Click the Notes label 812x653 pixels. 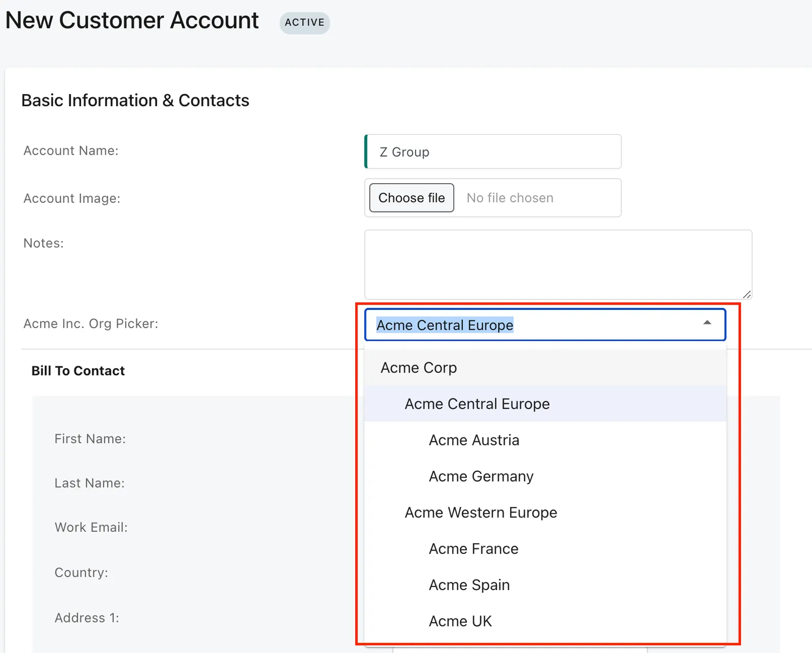click(x=44, y=243)
